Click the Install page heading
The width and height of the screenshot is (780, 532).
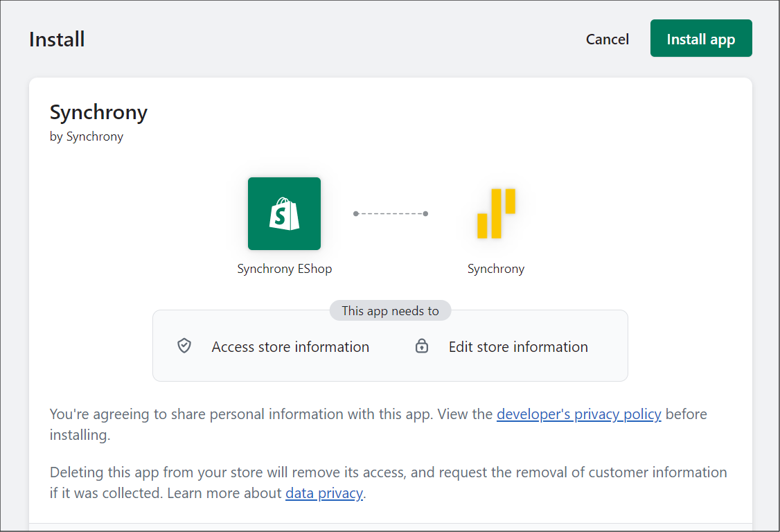(x=57, y=39)
